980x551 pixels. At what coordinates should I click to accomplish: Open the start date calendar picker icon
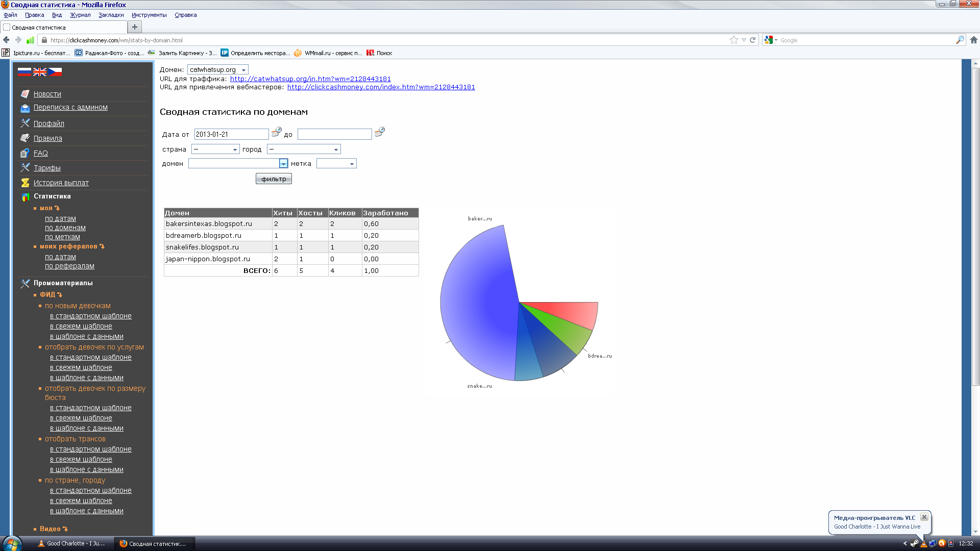tap(276, 133)
